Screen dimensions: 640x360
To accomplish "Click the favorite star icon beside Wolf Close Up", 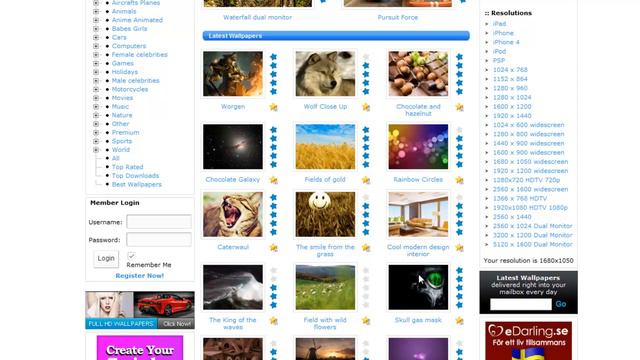I will click(366, 107).
